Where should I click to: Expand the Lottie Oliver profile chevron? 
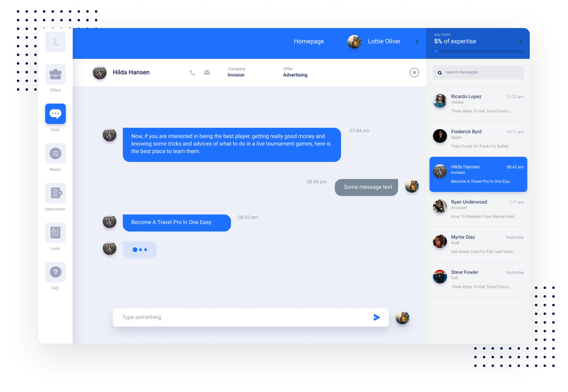(417, 41)
